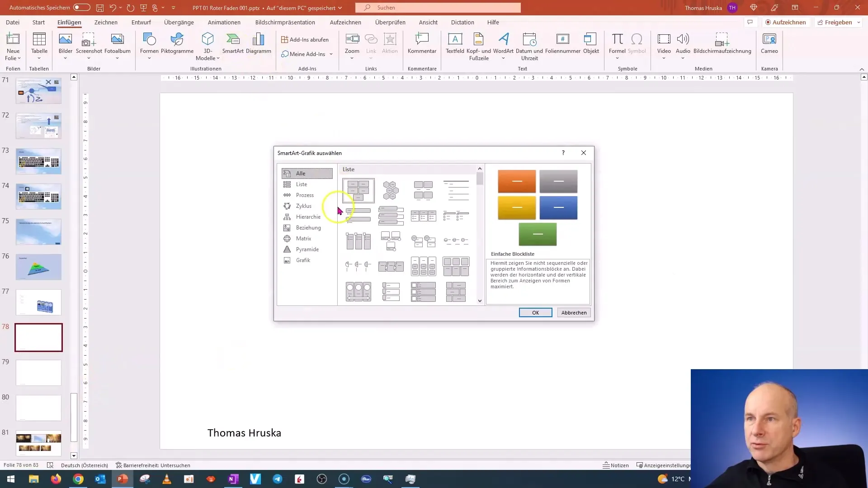Open the Animationen tab
Viewport: 868px width, 488px height.
(x=224, y=22)
